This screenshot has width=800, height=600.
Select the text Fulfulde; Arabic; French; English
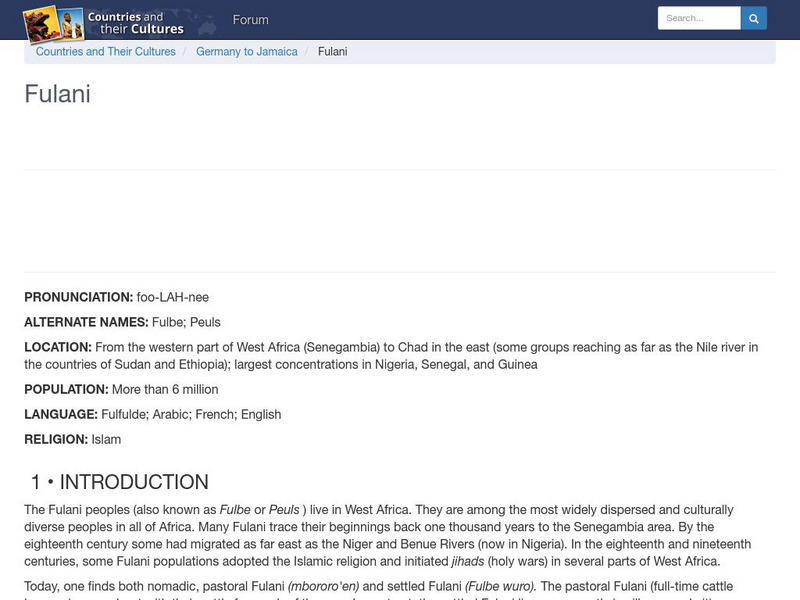(x=191, y=414)
